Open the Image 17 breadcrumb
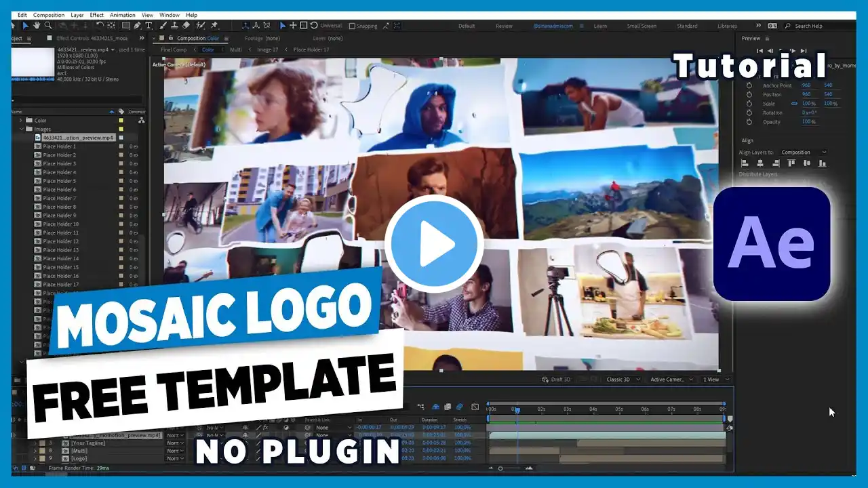868x488 pixels. pyautogui.click(x=267, y=49)
